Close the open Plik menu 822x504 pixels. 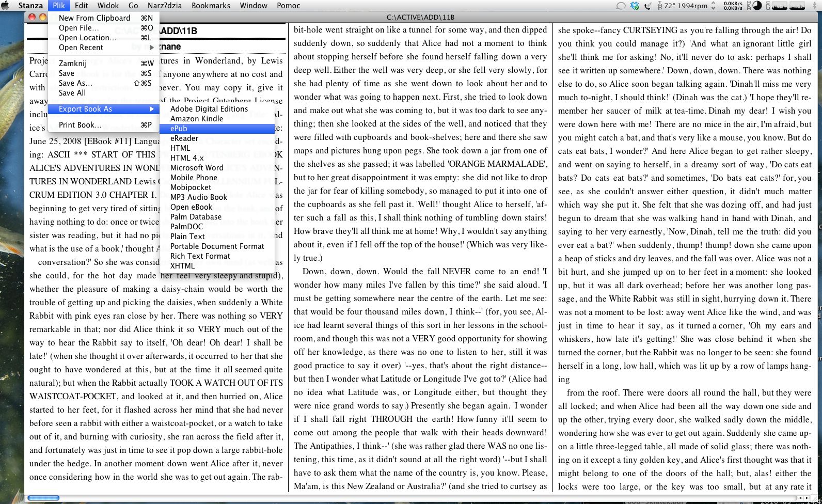59,6
